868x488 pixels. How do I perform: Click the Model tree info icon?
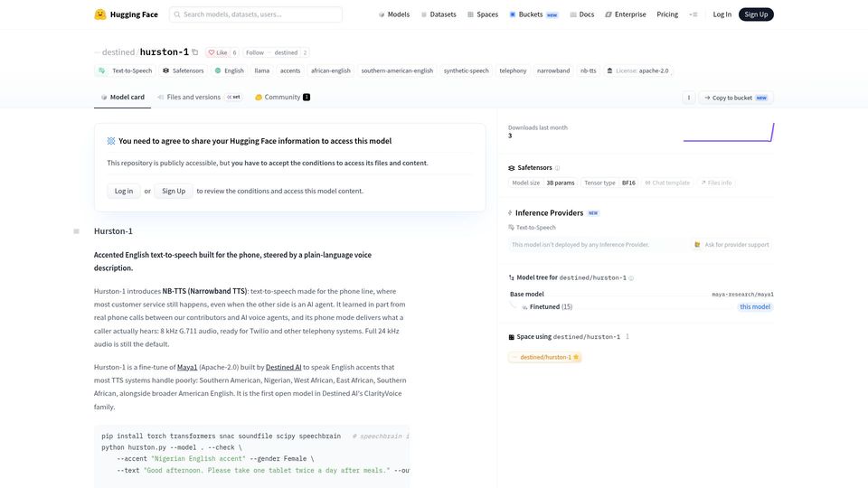631,278
